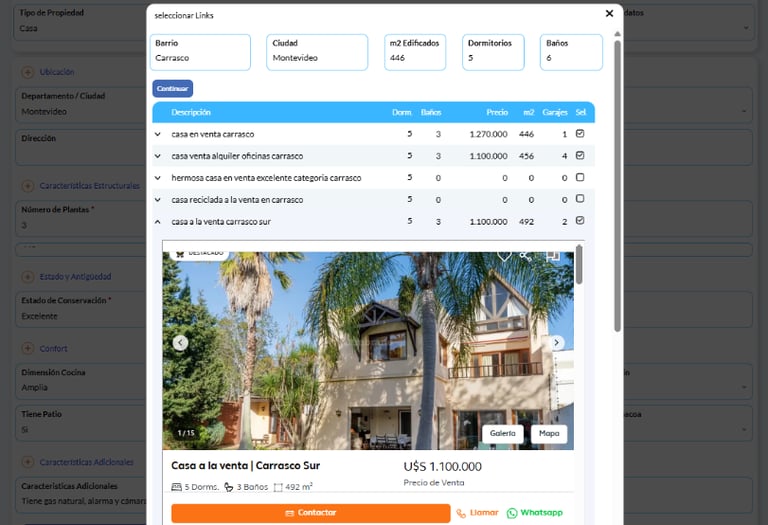Image resolution: width=768 pixels, height=525 pixels.
Task: Open Estado de Conservación dropdown in background form
Action: point(82,309)
